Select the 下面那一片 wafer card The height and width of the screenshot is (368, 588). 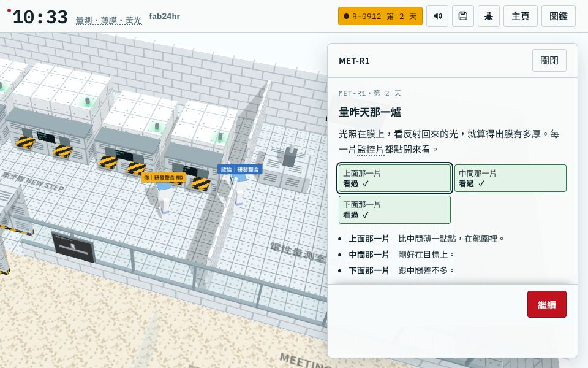click(x=394, y=210)
